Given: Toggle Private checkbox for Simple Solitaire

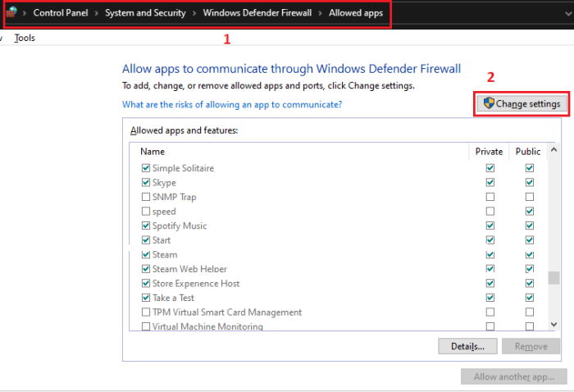Looking at the screenshot, I should 490,168.
